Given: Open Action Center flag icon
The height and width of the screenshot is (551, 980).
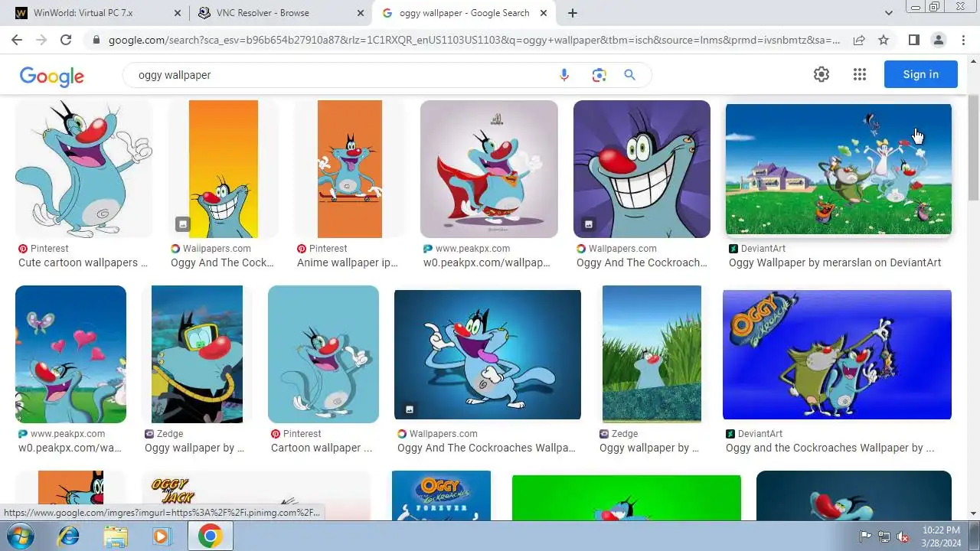Looking at the screenshot, I should coord(865,536).
